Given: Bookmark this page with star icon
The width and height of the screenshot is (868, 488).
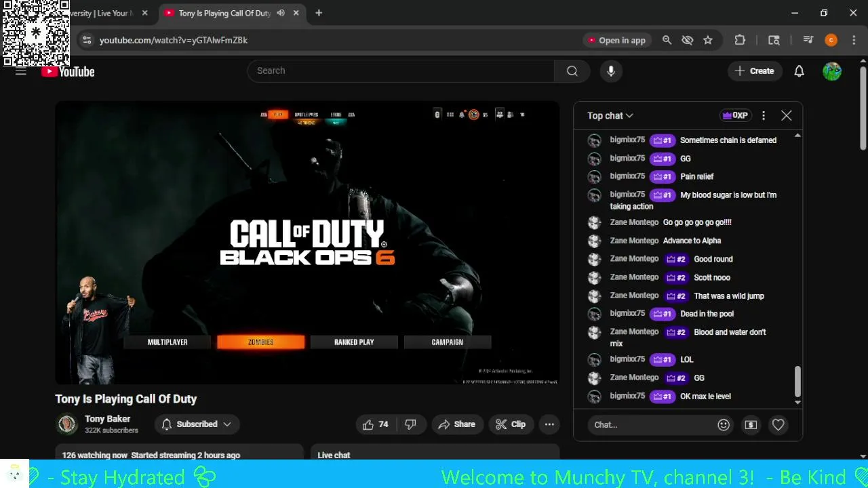Looking at the screenshot, I should [x=708, y=40].
